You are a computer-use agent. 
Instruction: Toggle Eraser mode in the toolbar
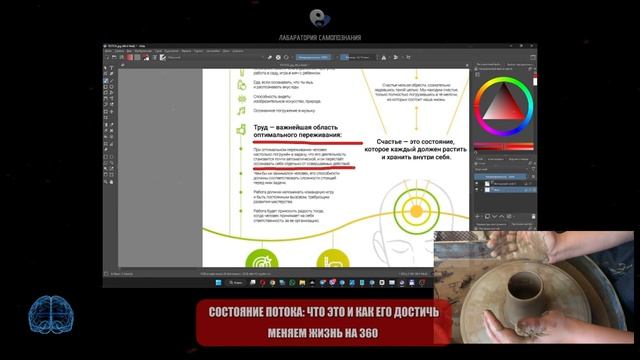(269, 57)
